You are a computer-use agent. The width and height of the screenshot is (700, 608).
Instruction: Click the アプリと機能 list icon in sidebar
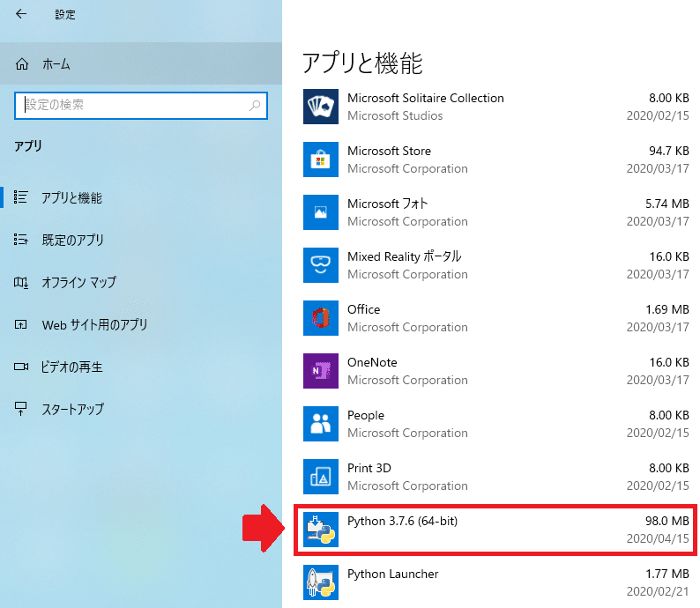click(20, 196)
